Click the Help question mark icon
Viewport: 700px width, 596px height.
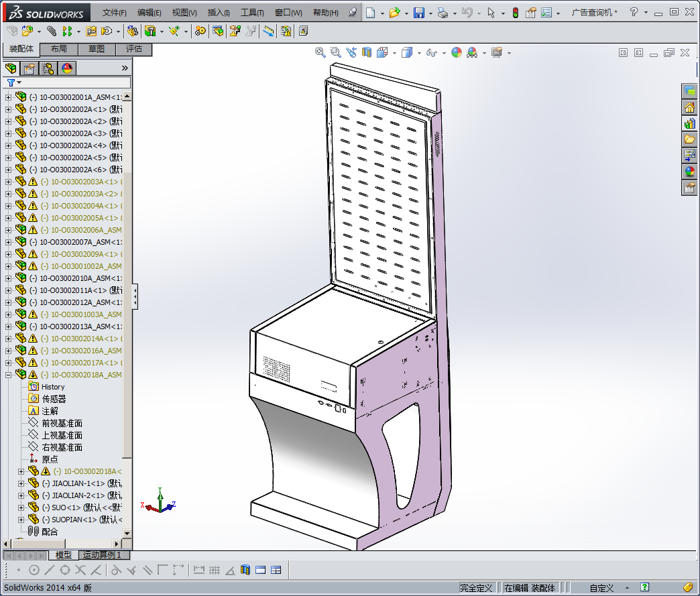point(634,12)
